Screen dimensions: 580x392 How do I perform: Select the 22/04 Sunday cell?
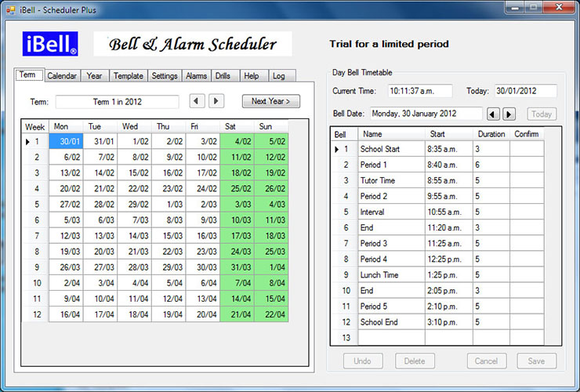coord(271,314)
